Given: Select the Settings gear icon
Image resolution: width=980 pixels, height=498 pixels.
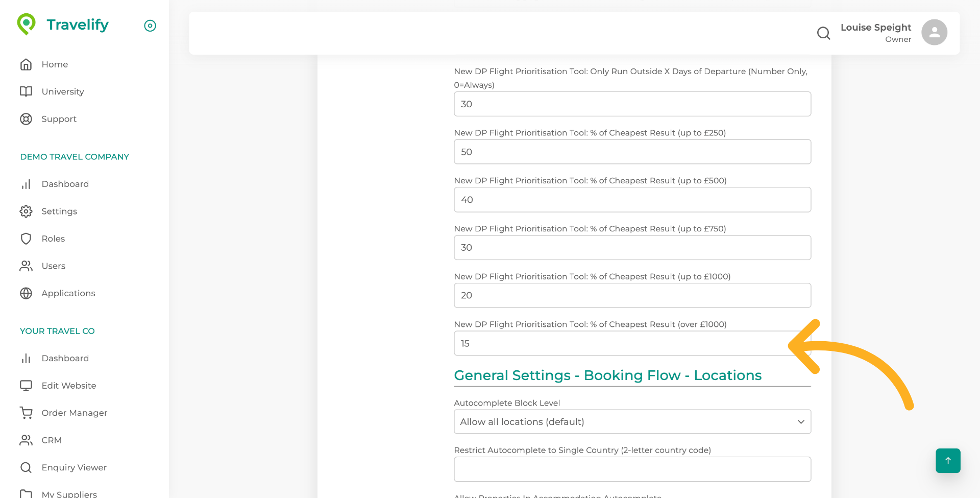Looking at the screenshot, I should pyautogui.click(x=27, y=211).
